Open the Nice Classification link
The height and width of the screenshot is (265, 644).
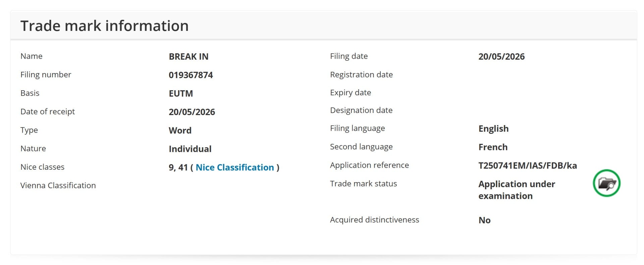point(235,167)
